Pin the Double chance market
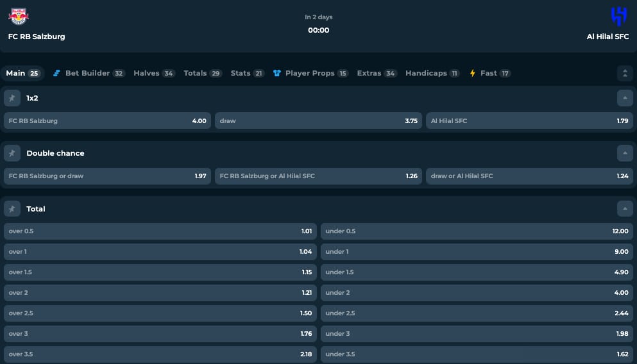This screenshot has height=364, width=637. point(12,153)
